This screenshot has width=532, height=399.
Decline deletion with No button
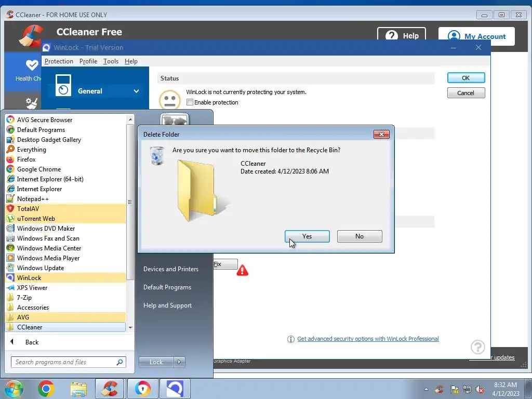360,236
